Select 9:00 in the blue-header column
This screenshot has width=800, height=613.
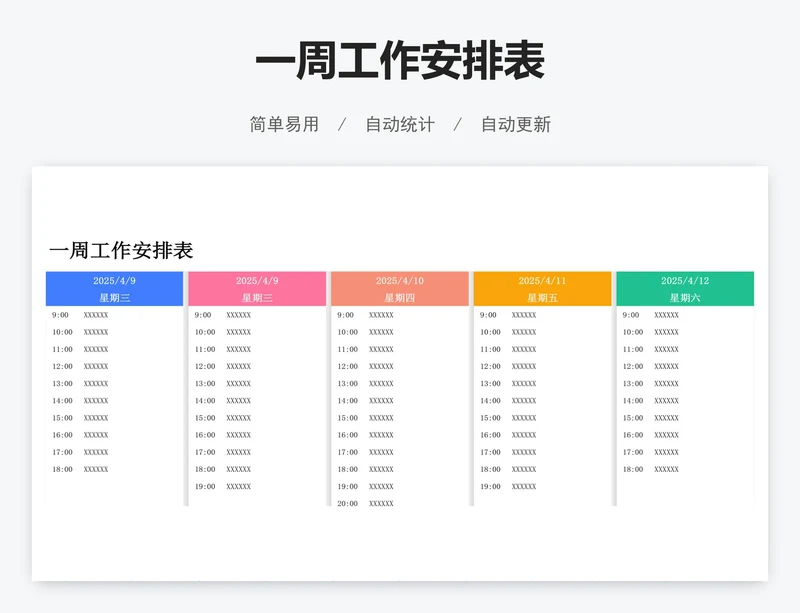pyautogui.click(x=60, y=315)
